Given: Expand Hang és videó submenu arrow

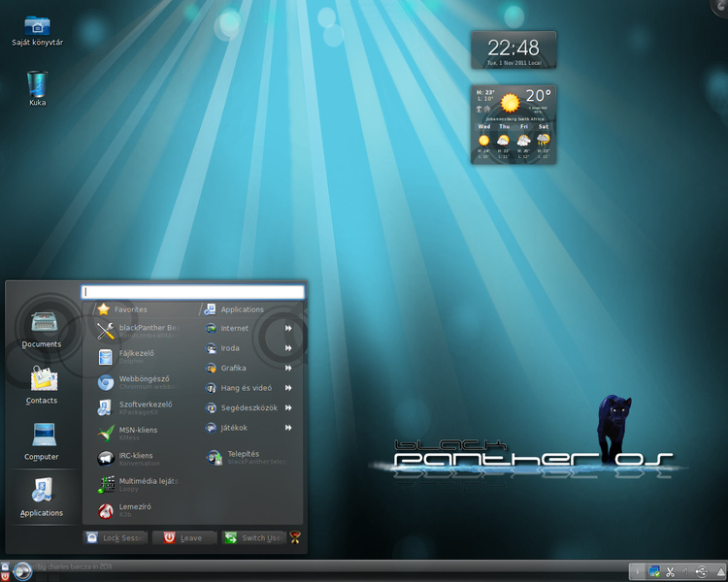Looking at the screenshot, I should 288,388.
